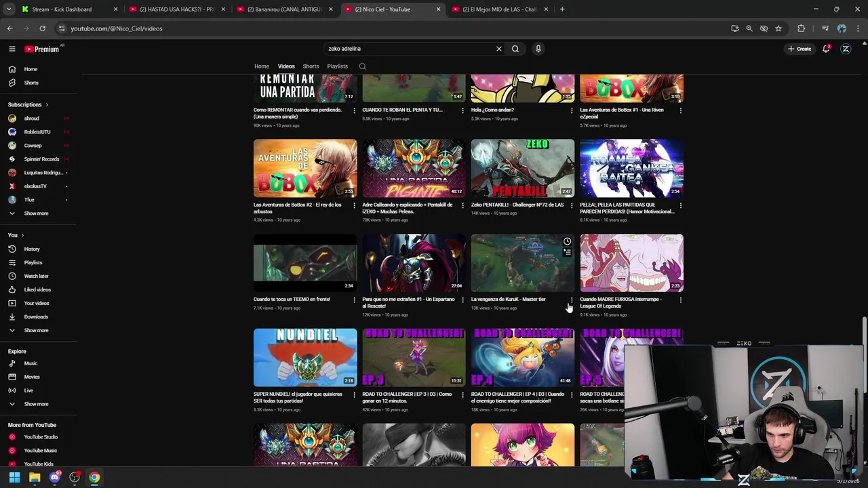The width and height of the screenshot is (868, 488).
Task: Go back in browser history
Action: click(x=10, y=28)
